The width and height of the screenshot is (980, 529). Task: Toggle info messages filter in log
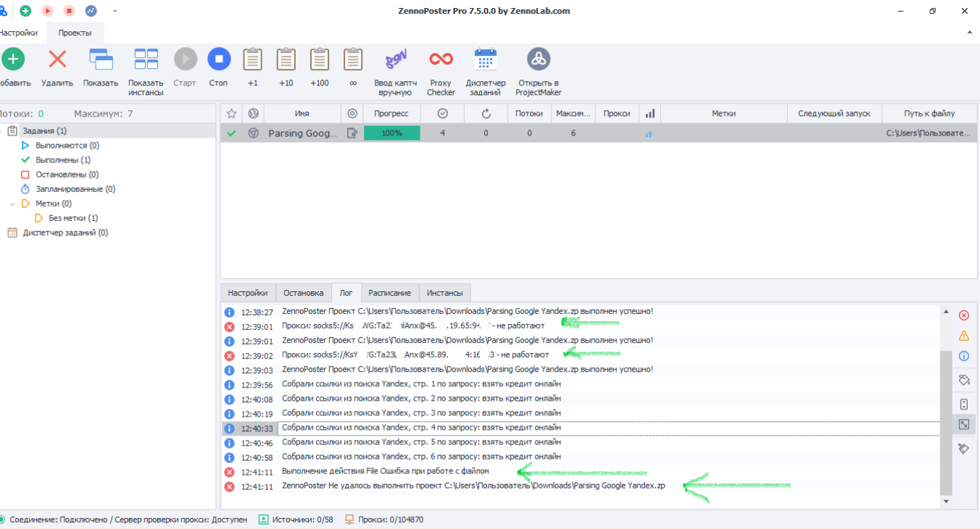point(964,356)
